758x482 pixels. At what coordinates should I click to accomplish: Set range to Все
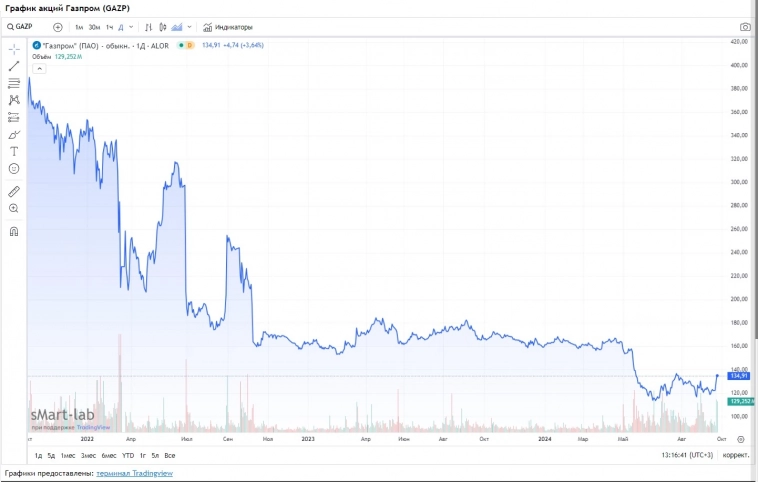tap(170, 455)
